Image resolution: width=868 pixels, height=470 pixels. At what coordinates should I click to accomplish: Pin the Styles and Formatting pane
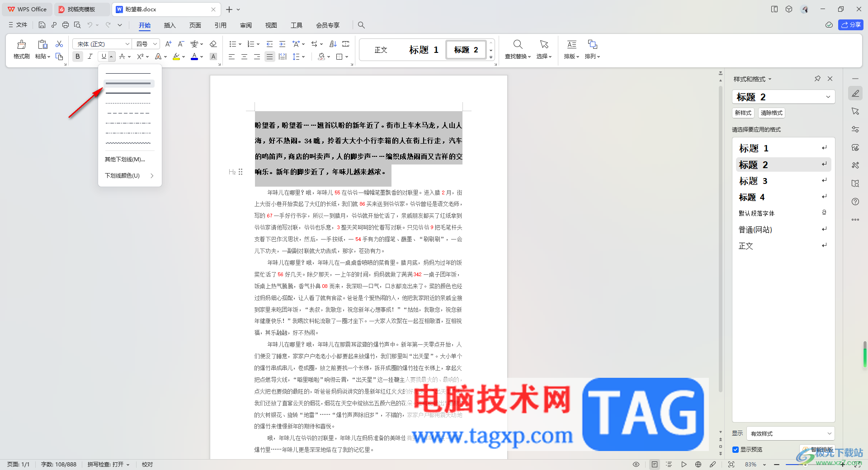817,79
